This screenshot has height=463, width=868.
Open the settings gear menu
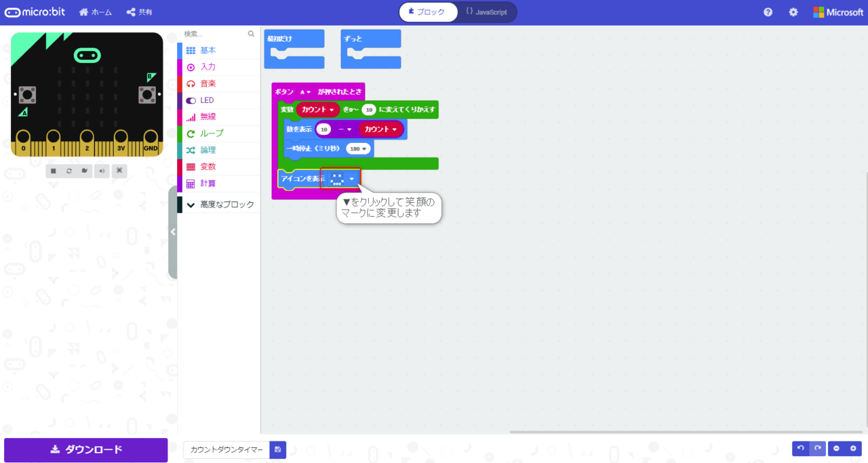click(793, 12)
